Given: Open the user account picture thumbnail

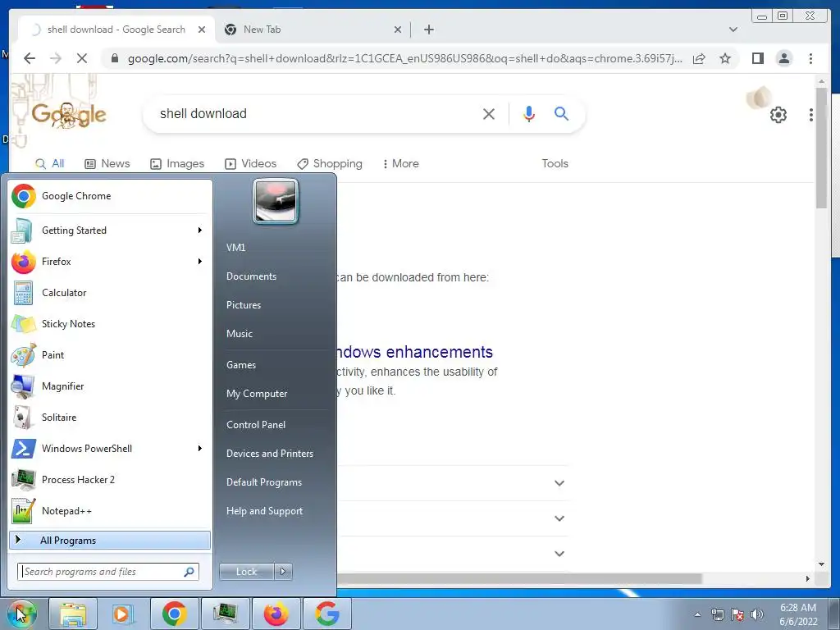Looking at the screenshot, I should tap(276, 202).
